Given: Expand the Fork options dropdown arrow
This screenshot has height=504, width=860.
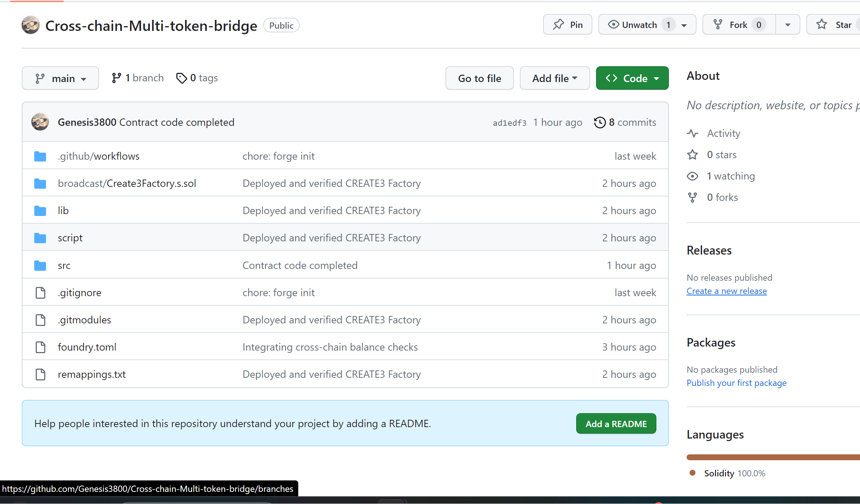Looking at the screenshot, I should (788, 25).
